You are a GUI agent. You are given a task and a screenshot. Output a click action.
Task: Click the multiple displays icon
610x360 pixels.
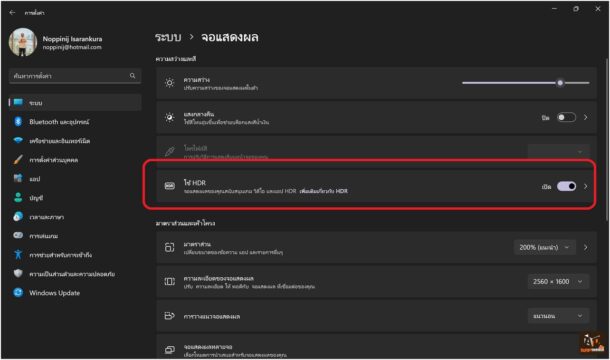(x=169, y=350)
